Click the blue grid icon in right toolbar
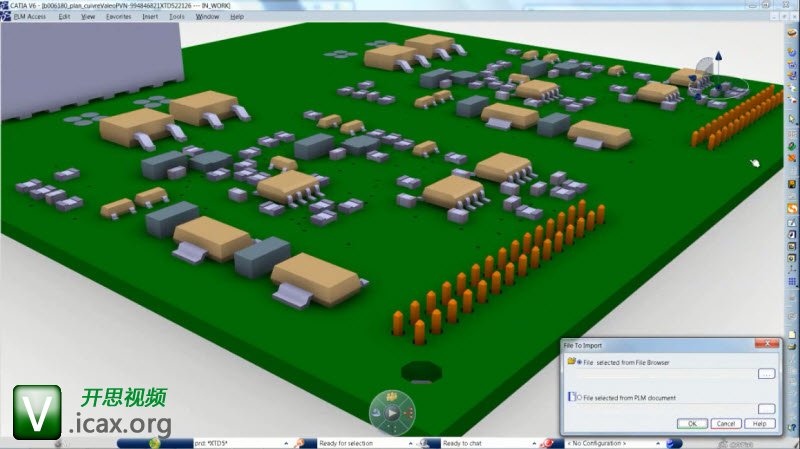This screenshot has height=449, width=800. pyautogui.click(x=792, y=282)
